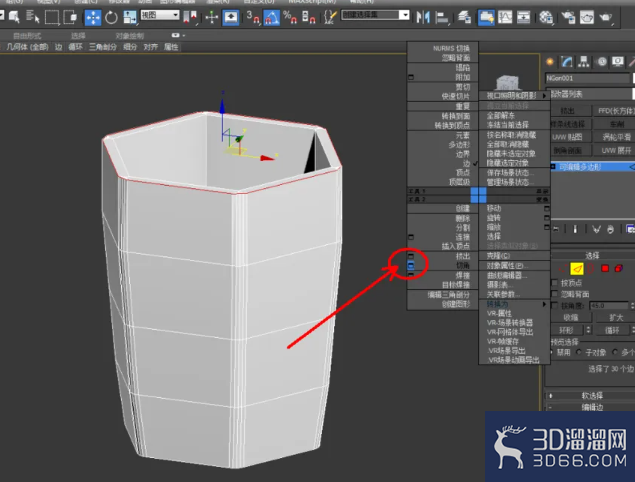Open settings box next to 连接
The height and width of the screenshot is (482, 635).
[411, 237]
